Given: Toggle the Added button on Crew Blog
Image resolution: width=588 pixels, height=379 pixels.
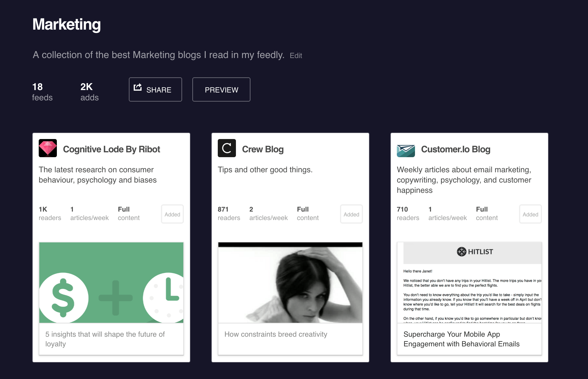Looking at the screenshot, I should pos(351,214).
